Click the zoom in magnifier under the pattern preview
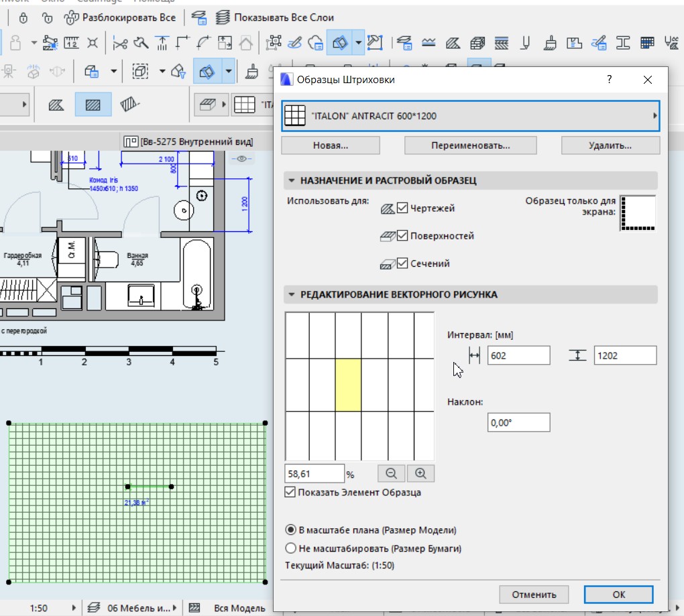 [420, 473]
